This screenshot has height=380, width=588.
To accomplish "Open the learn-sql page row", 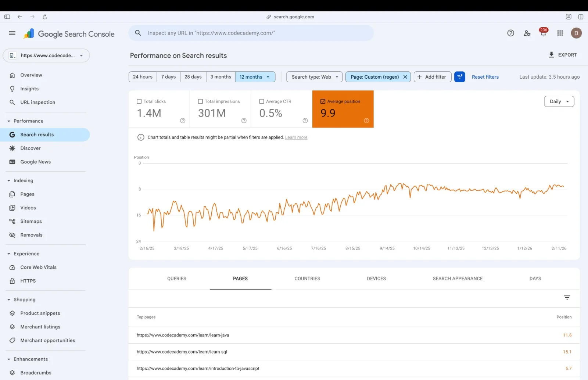I will (x=354, y=352).
